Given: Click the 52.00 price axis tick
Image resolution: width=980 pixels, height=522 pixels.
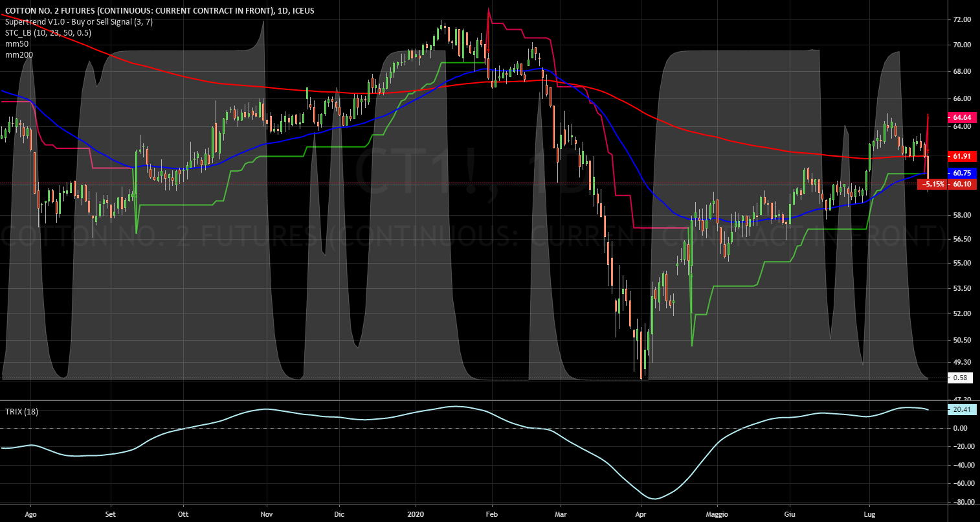Looking at the screenshot, I should pyautogui.click(x=961, y=313).
